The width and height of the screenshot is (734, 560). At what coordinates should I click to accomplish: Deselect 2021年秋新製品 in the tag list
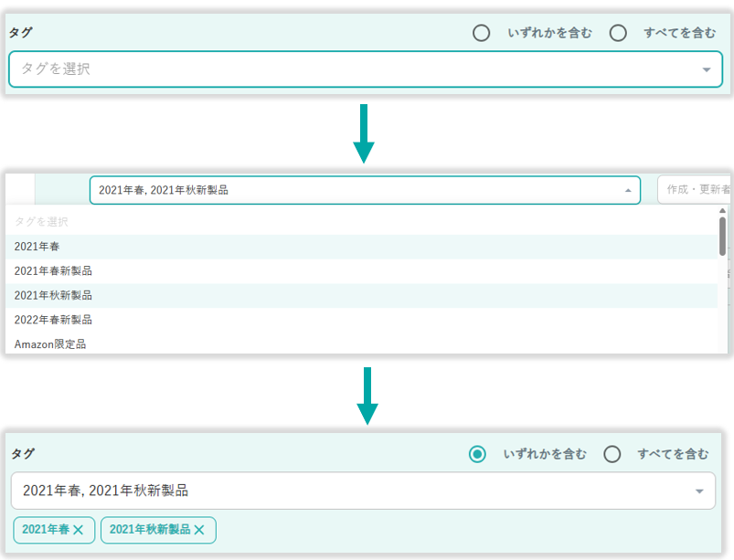click(x=53, y=296)
